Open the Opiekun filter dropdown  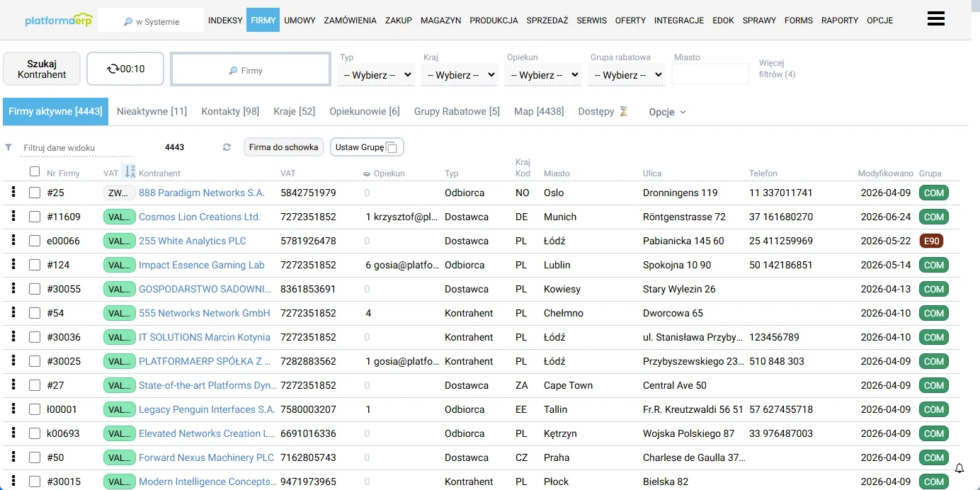click(x=543, y=74)
